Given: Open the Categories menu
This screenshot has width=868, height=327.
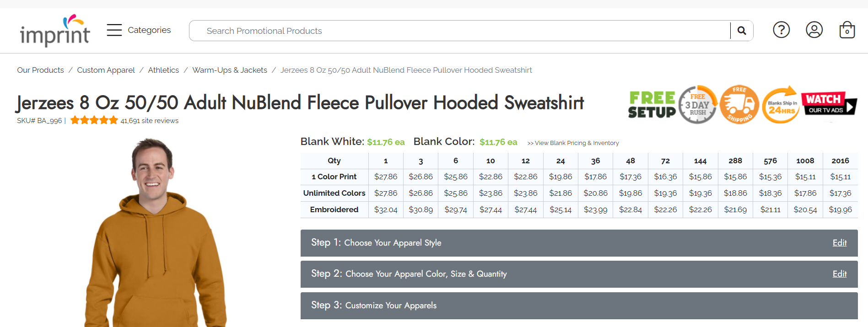Looking at the screenshot, I should coord(149,30).
